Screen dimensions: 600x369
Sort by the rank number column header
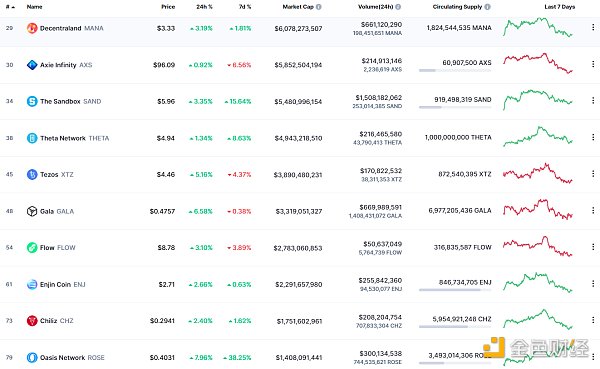[x=10, y=7]
